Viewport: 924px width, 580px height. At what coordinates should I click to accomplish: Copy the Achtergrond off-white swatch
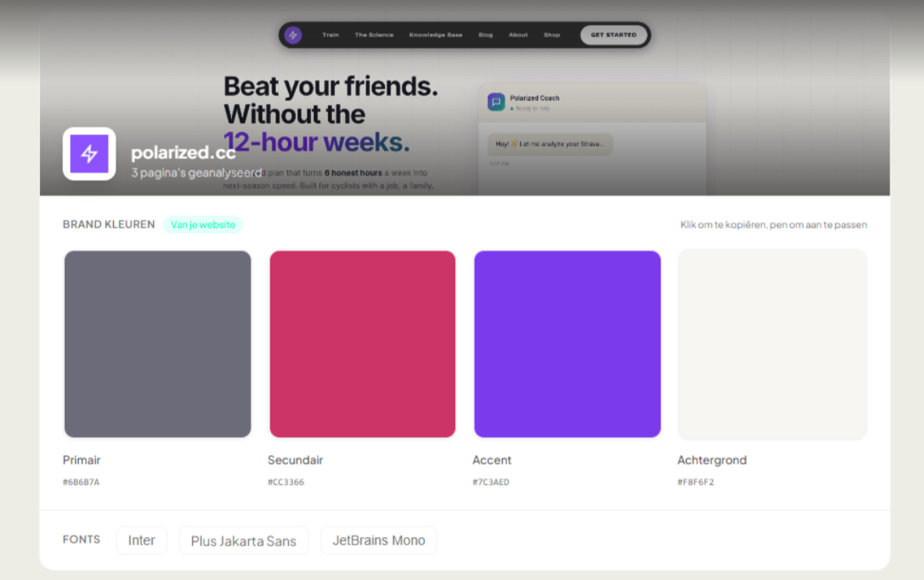tap(772, 344)
